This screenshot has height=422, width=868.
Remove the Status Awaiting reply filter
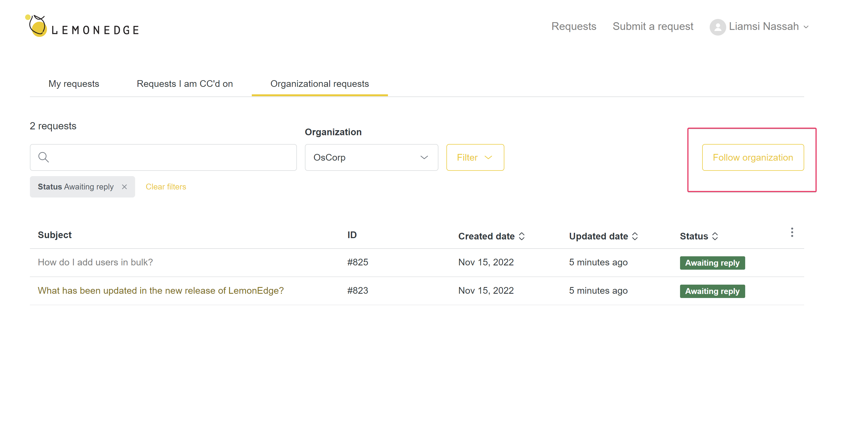point(124,187)
